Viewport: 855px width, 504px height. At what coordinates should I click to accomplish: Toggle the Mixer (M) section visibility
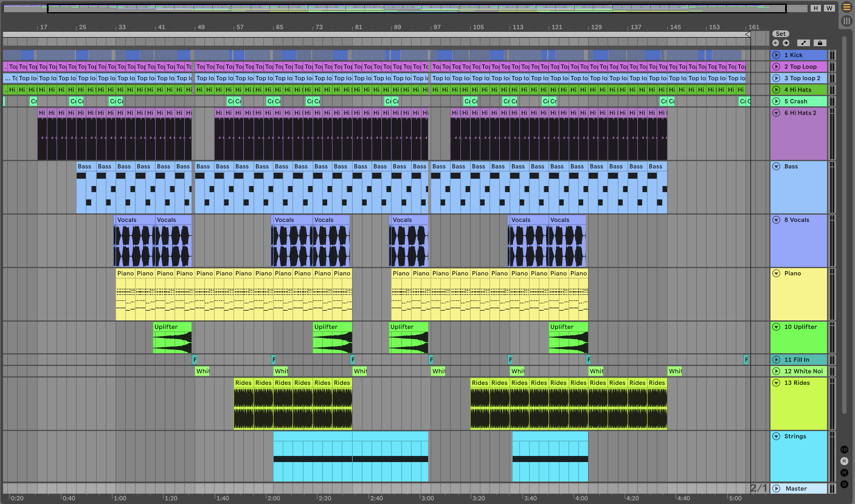tap(844, 472)
